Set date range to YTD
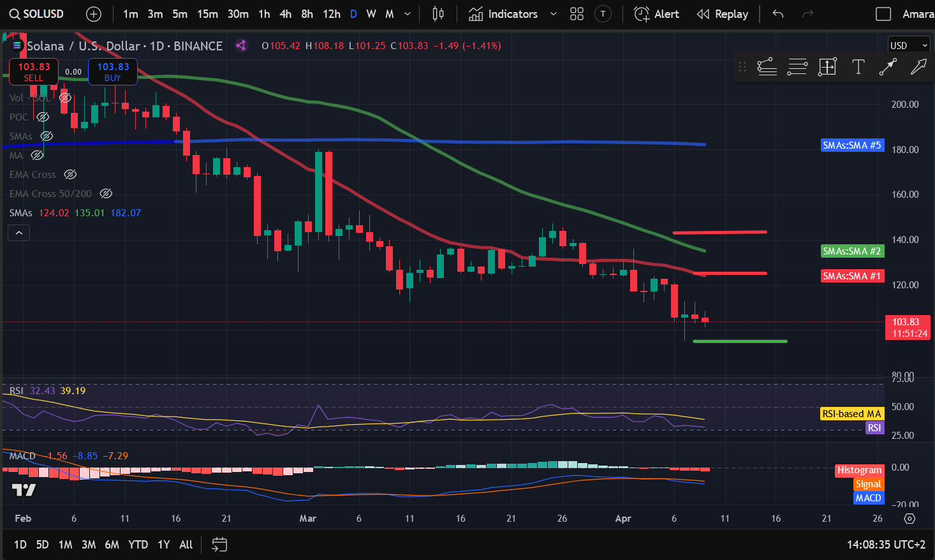The image size is (935, 560). point(138,545)
